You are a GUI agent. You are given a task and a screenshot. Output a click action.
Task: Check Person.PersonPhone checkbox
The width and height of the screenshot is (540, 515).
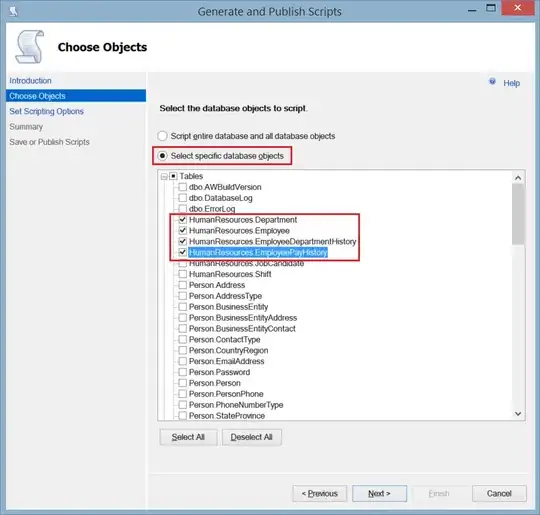183,394
